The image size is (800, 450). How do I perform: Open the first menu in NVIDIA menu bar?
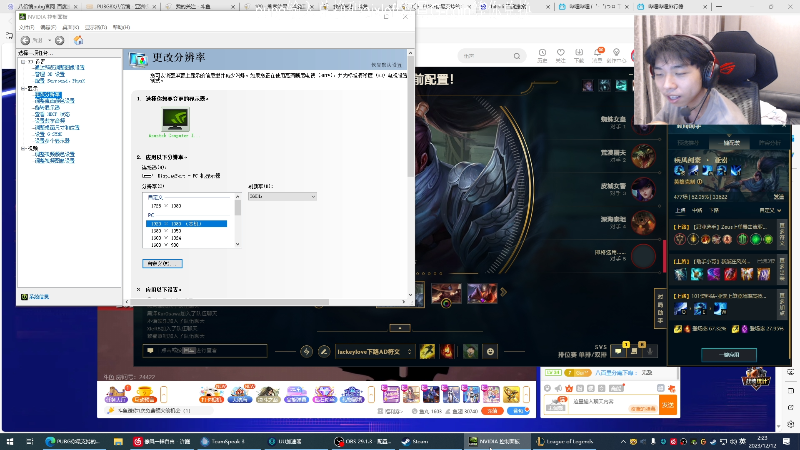[27, 27]
